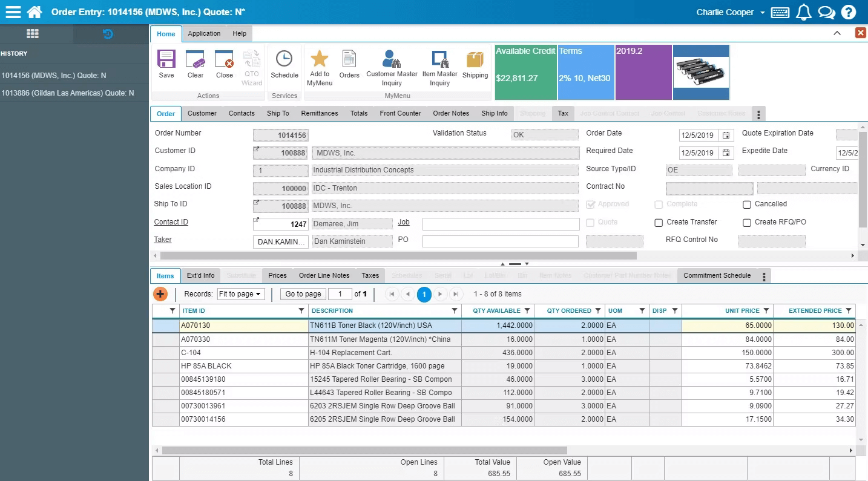Image resolution: width=868 pixels, height=481 pixels.
Task: Clear the order entry form
Action: (x=195, y=64)
